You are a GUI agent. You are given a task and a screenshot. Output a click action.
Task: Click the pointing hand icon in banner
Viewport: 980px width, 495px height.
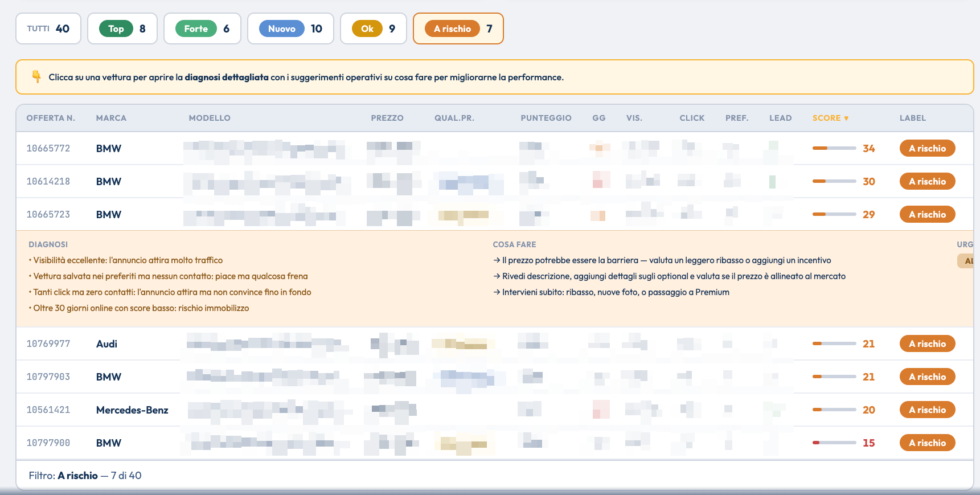tap(36, 77)
